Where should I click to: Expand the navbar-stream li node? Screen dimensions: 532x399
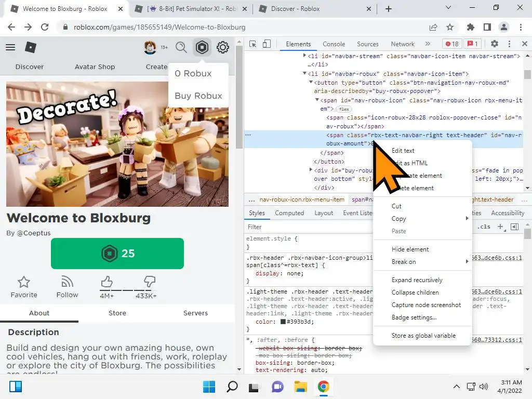(x=304, y=55)
